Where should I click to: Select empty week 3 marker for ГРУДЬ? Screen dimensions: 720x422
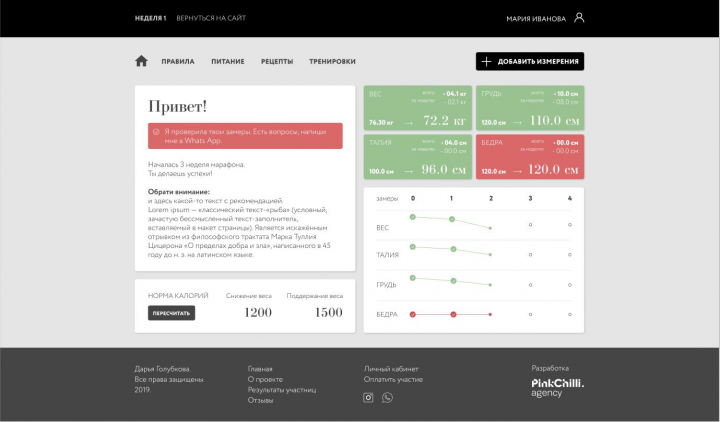point(530,285)
